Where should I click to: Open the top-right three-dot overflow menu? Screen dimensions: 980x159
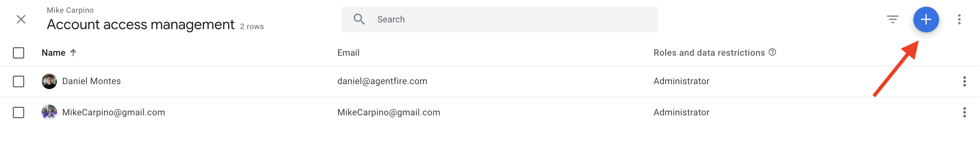click(x=959, y=20)
